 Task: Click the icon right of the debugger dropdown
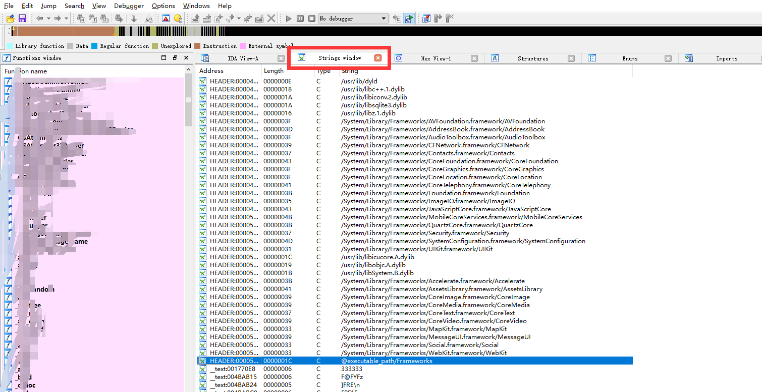(397, 18)
